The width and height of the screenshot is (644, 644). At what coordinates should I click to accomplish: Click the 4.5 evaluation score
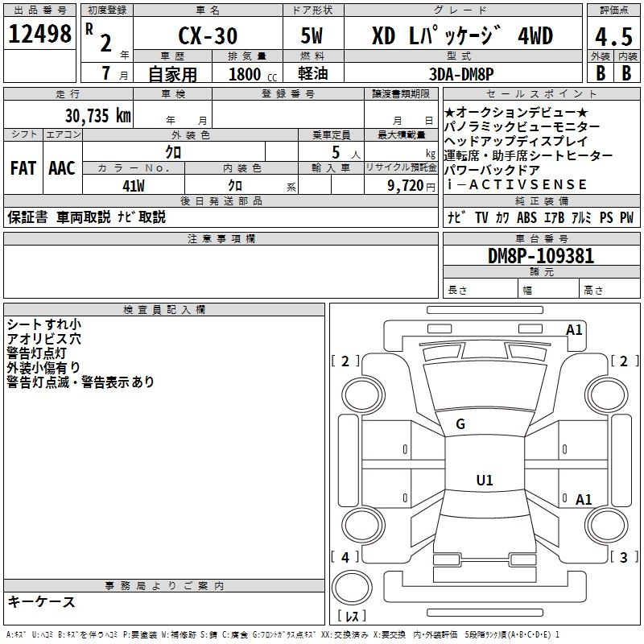(x=612, y=35)
